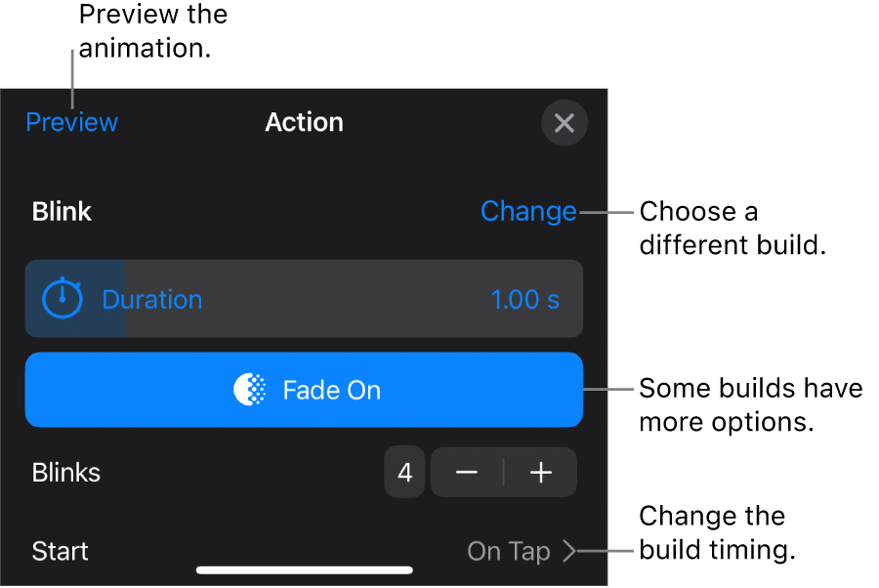Image resolution: width=879 pixels, height=588 pixels.
Task: Increase blink count with plus button
Action: [x=540, y=473]
